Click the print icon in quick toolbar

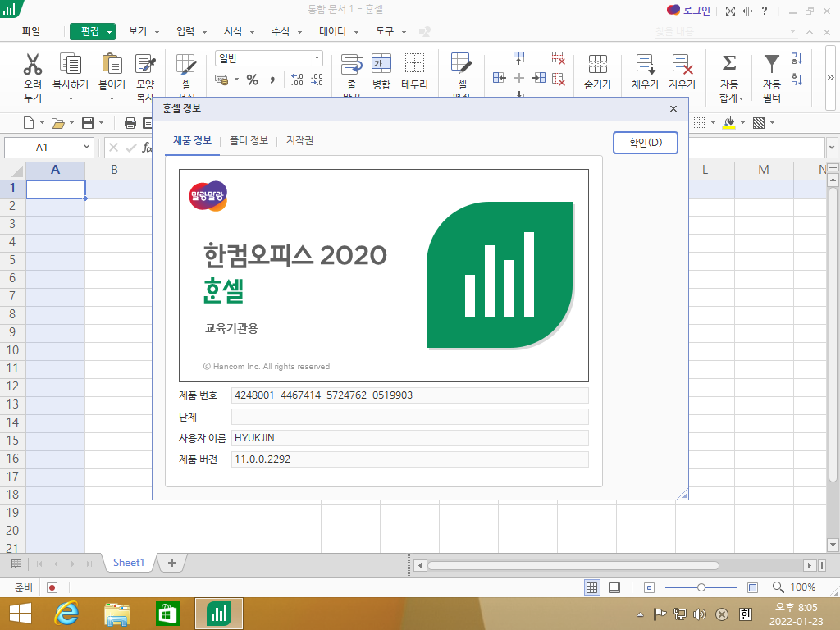pos(130,123)
